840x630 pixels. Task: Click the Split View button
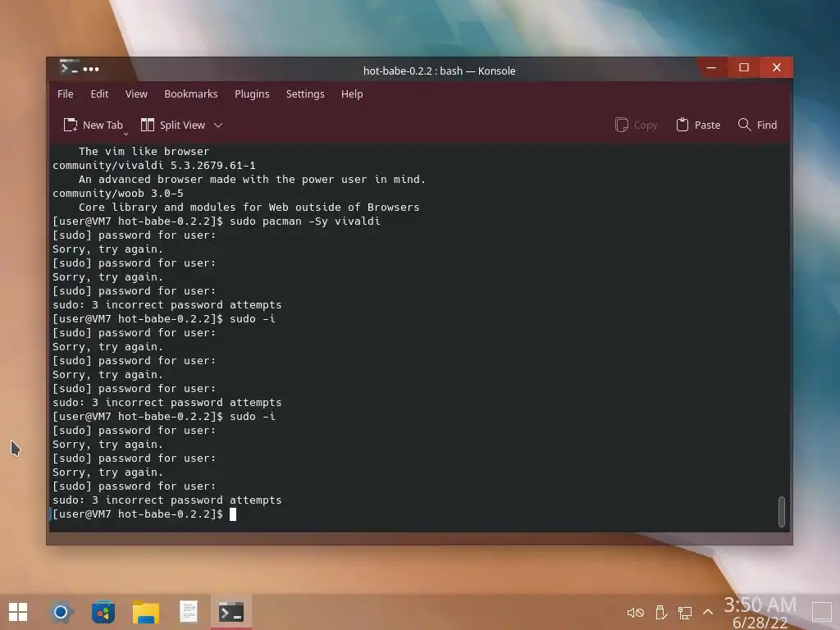(x=172, y=125)
